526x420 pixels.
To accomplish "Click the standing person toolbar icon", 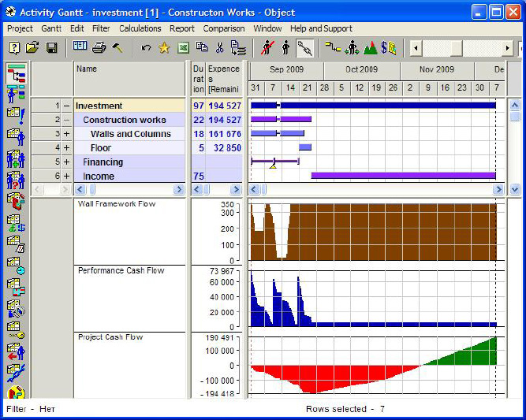I will point(285,48).
